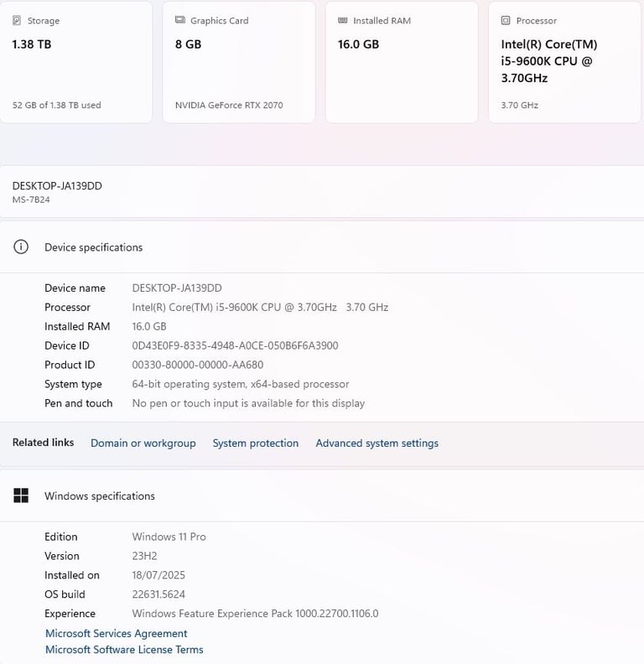
Task: Click the Device name value DESKTOP-JA139DD
Action: tap(177, 288)
